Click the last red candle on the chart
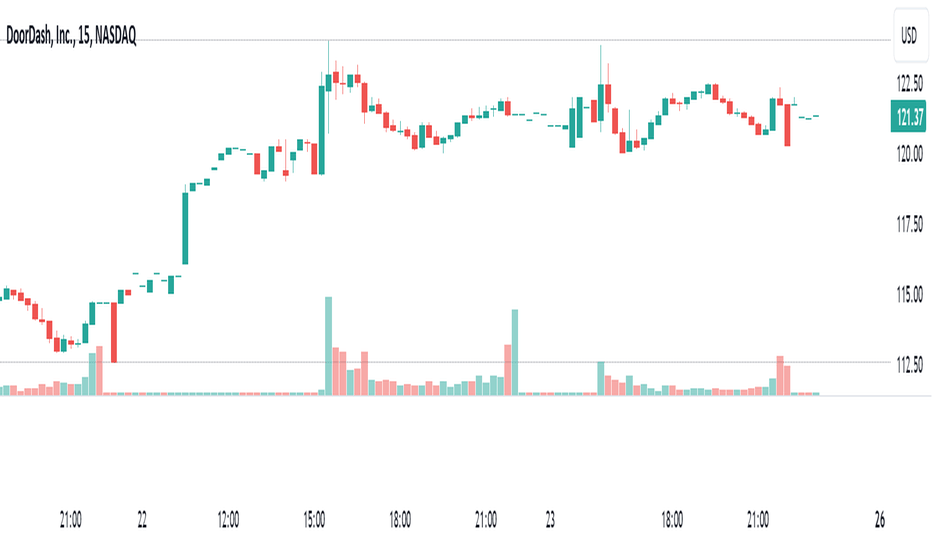932x550 pixels. [x=788, y=125]
